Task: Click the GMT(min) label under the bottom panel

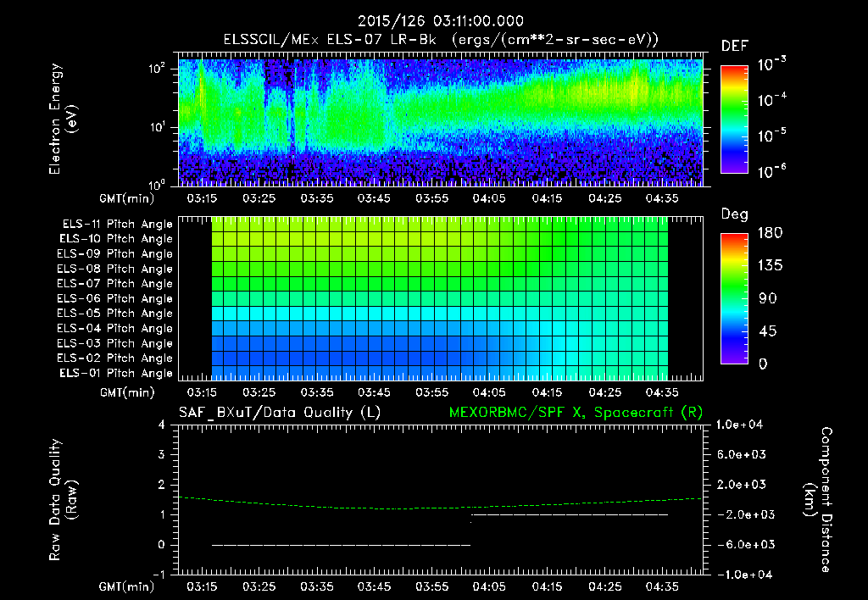Action: pyautogui.click(x=127, y=586)
